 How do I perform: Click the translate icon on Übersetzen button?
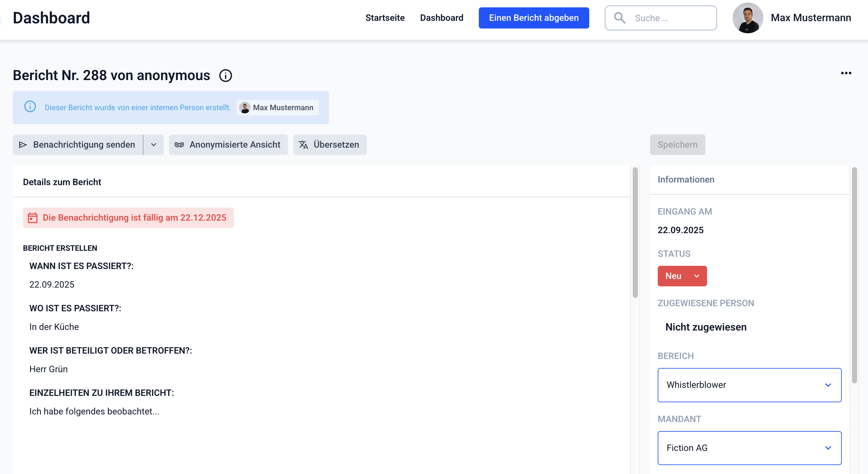(303, 145)
